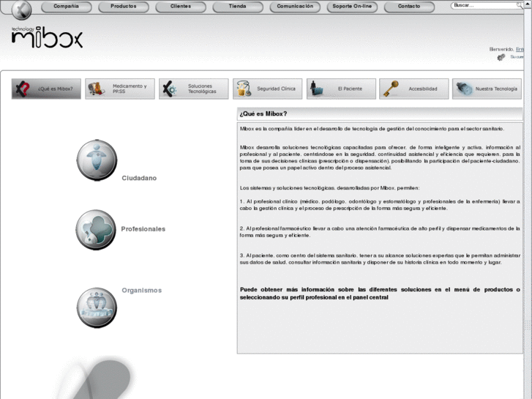Image resolution: width=532 pixels, height=399 pixels.
Task: Click the medication bottles icon
Action: [97, 89]
